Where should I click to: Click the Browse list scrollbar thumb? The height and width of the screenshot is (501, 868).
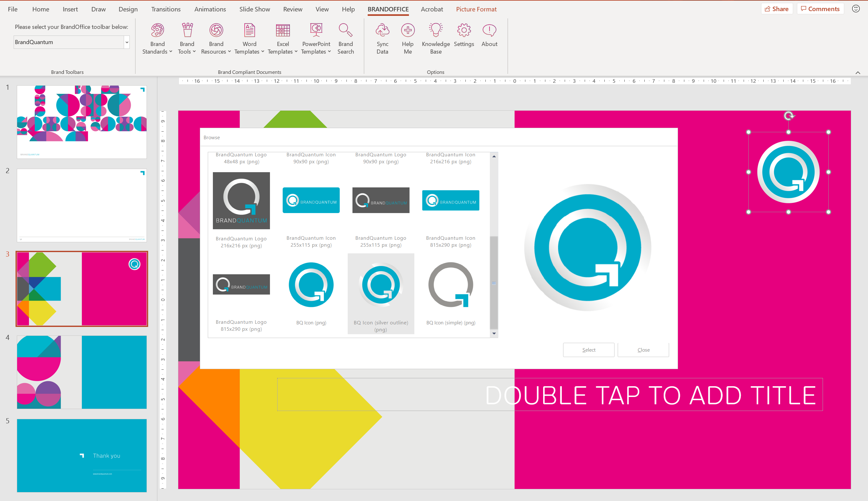[x=494, y=283]
